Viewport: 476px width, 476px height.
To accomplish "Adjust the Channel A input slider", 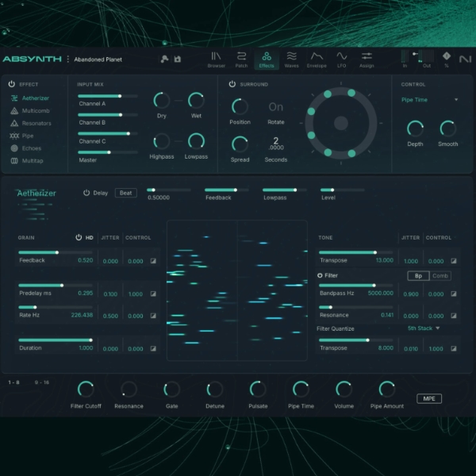I will coord(108,96).
